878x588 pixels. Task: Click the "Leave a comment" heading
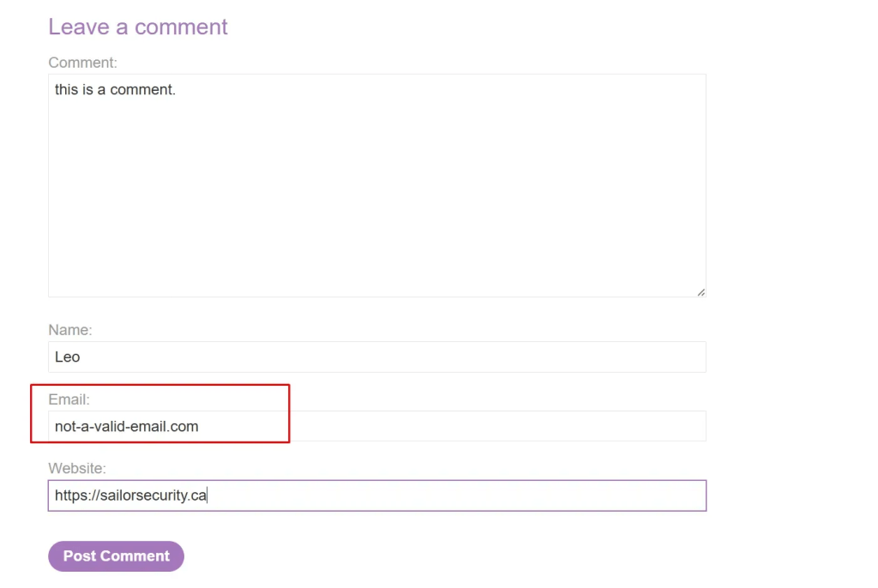pyautogui.click(x=138, y=27)
